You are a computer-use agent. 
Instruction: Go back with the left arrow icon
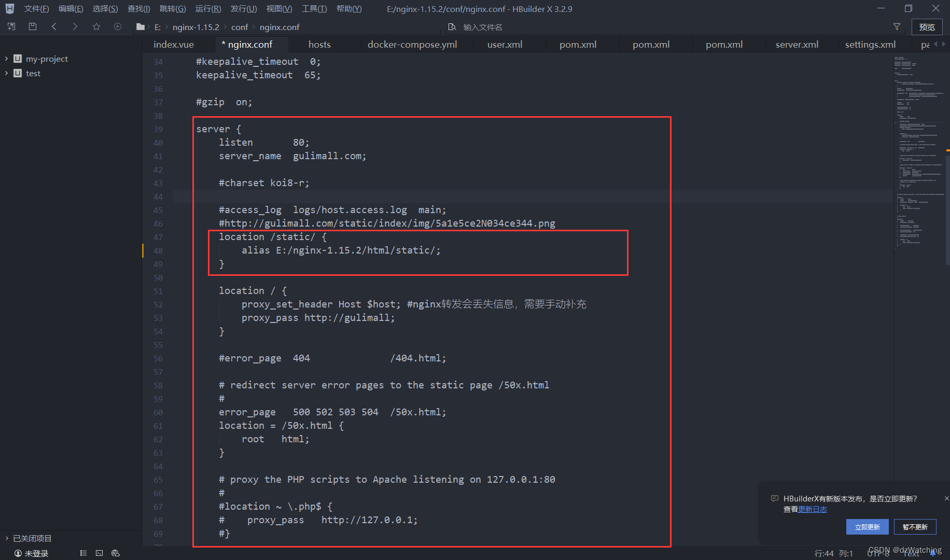point(54,26)
